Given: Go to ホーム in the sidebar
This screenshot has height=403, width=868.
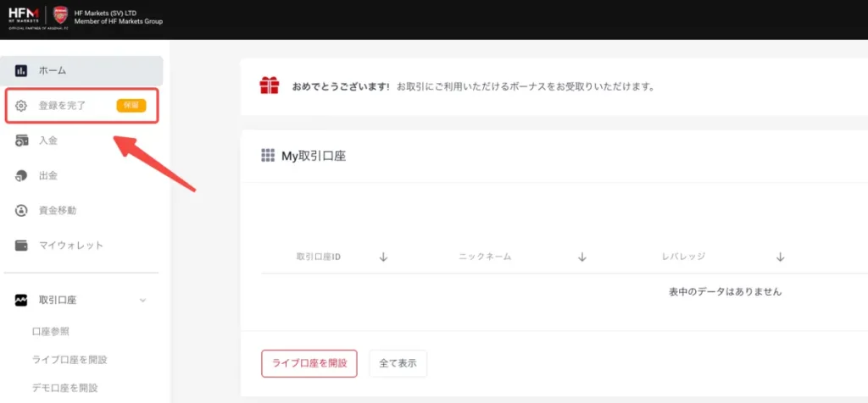Looking at the screenshot, I should 83,71.
